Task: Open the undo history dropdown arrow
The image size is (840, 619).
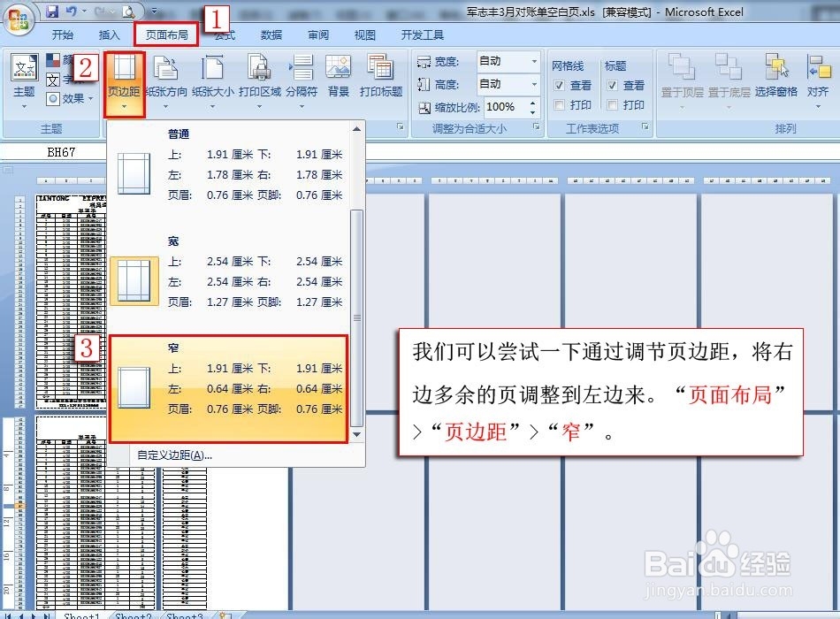Action: pos(84,11)
